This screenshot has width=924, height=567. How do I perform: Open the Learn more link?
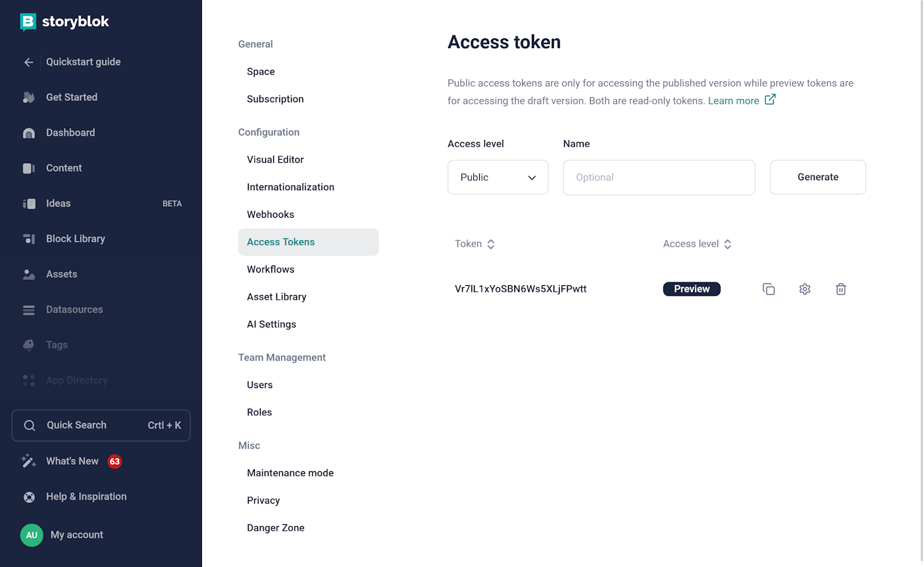[734, 100]
